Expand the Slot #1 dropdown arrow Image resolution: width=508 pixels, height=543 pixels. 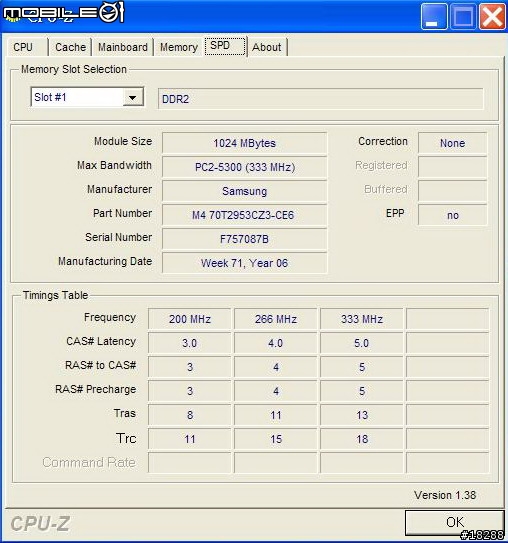pos(132,97)
